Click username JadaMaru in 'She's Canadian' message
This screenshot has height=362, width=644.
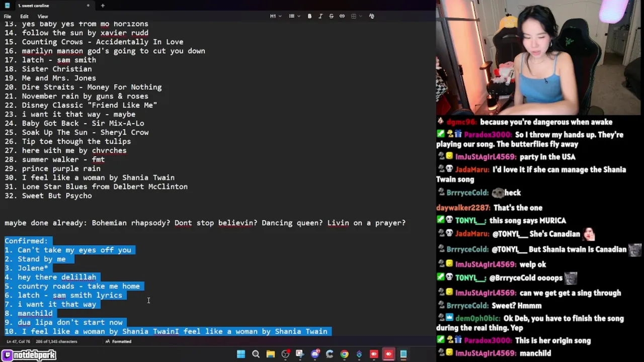(472, 234)
